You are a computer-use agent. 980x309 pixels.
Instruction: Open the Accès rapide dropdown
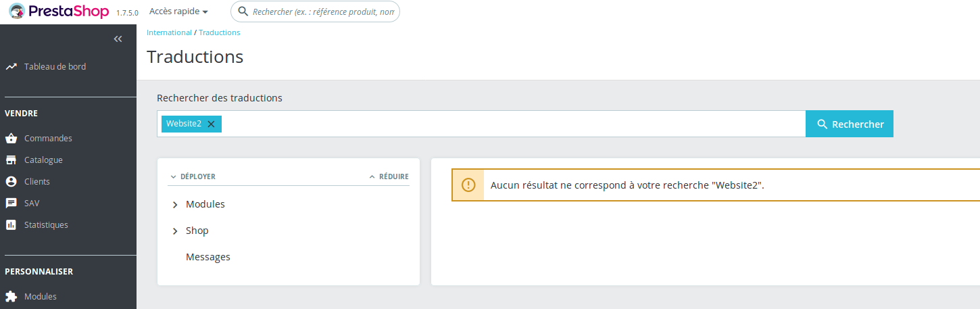click(178, 11)
